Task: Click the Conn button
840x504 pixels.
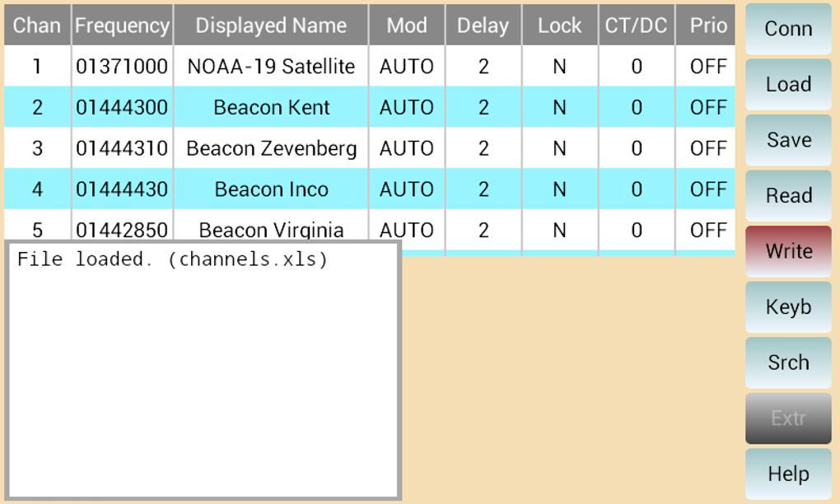Action: 788,29
